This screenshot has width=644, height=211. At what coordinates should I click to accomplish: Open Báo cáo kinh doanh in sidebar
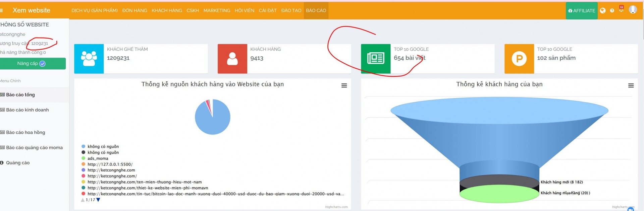point(28,110)
